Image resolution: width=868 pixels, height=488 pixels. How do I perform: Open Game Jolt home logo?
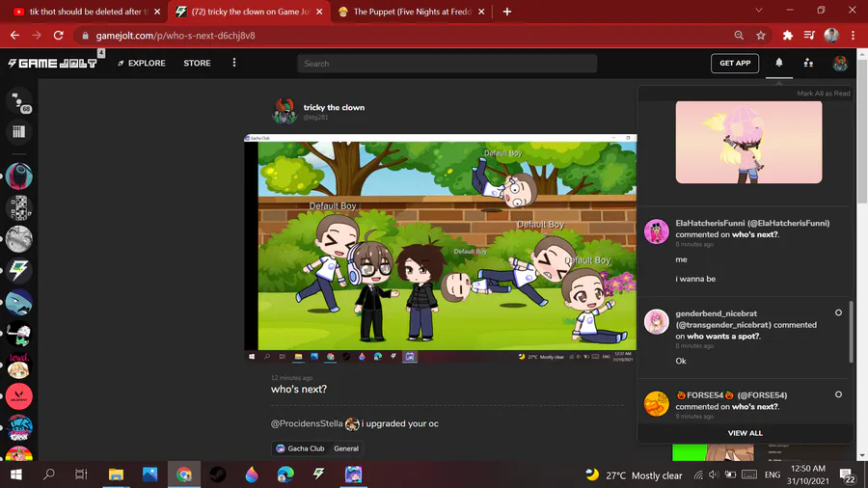click(x=53, y=63)
